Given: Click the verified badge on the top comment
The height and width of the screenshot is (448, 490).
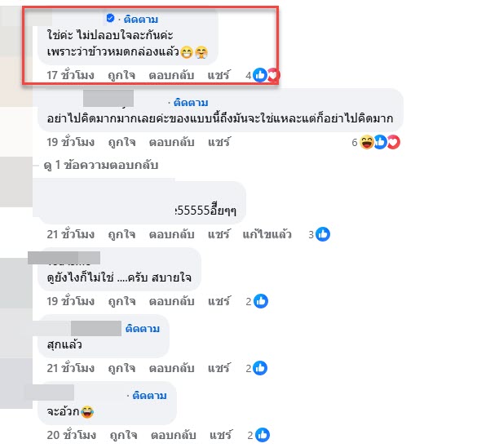Looking at the screenshot, I should (x=110, y=18).
